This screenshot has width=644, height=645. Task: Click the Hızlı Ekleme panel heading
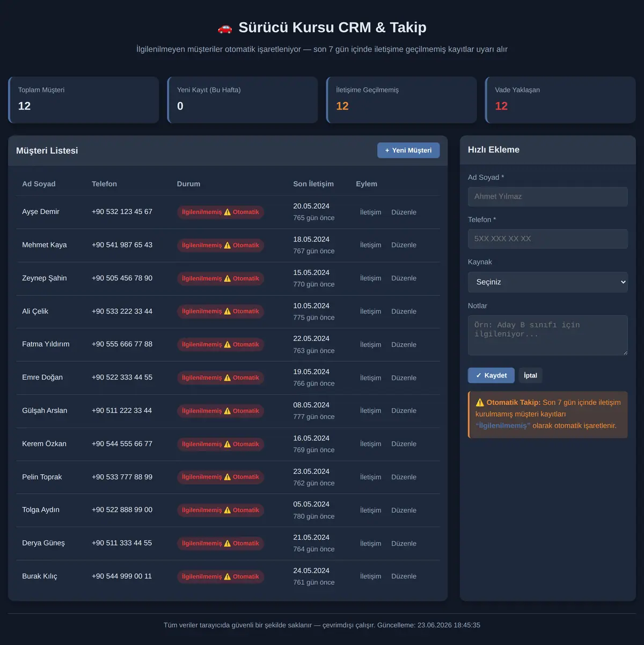coord(494,150)
